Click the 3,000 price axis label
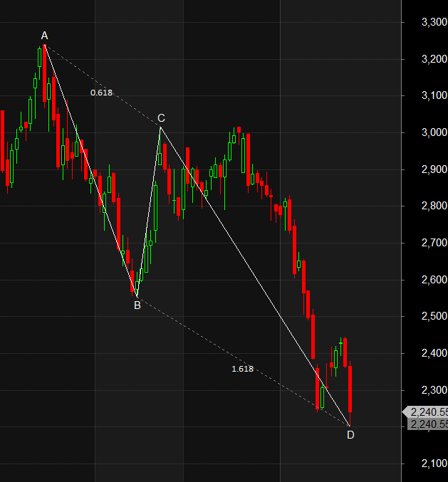 coord(434,133)
